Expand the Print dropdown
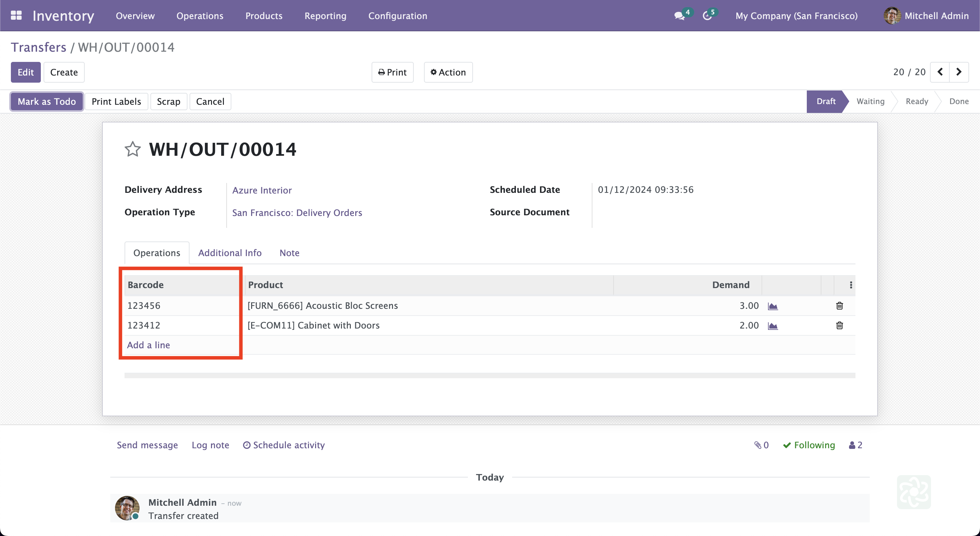980x536 pixels. pos(392,72)
